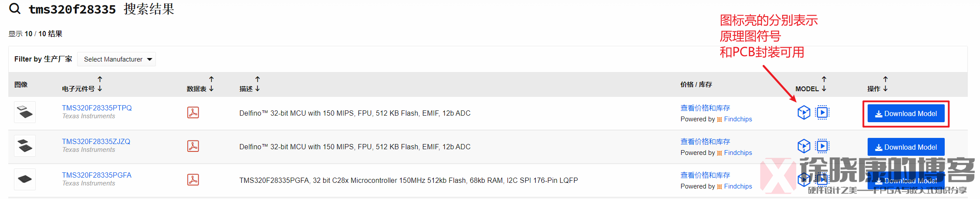Sort by 电子元件号 column arrows
The height and width of the screenshot is (199, 980).
click(100, 84)
